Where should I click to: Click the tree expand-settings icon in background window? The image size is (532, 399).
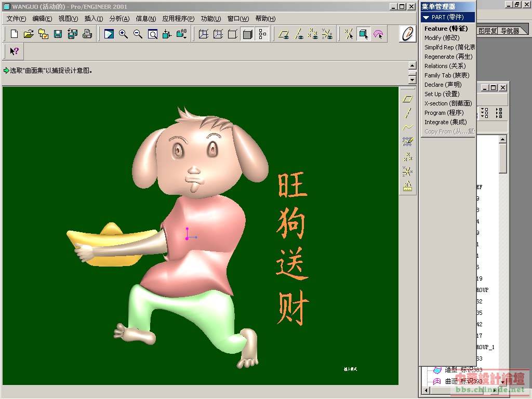pos(485,113)
